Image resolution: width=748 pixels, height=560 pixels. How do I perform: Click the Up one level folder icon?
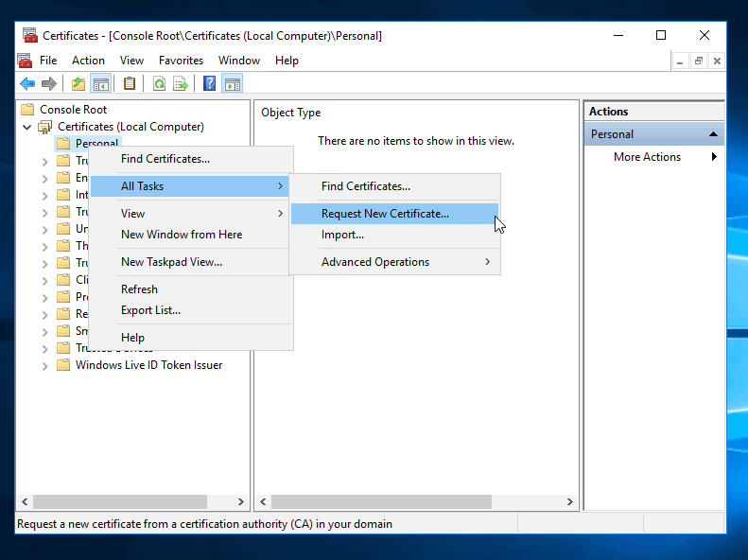(x=78, y=84)
